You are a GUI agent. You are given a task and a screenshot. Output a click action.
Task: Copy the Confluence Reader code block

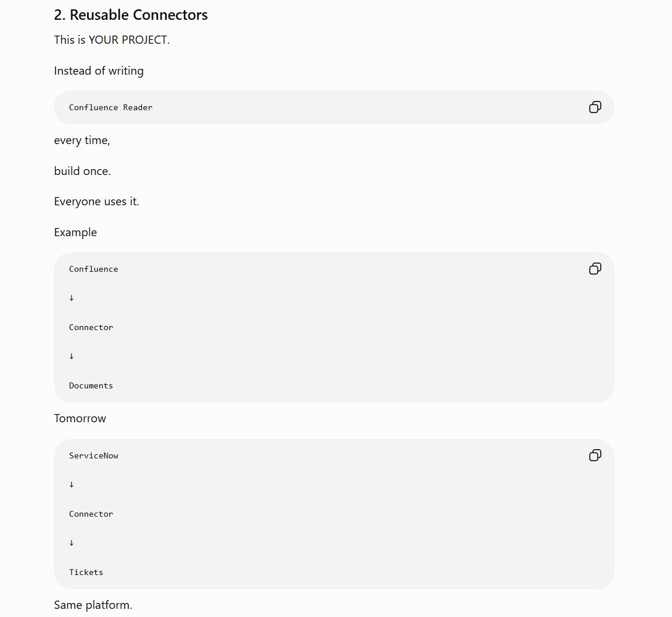[595, 107]
